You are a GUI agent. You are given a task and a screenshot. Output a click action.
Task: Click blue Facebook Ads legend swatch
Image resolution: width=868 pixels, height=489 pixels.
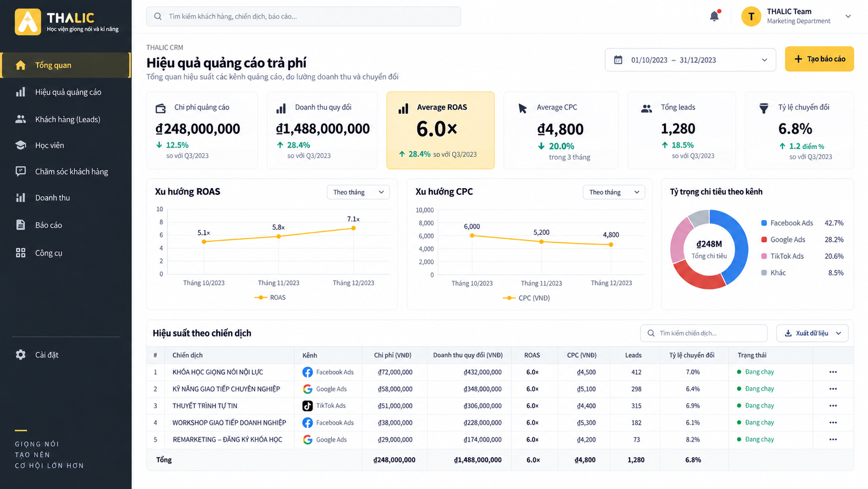pyautogui.click(x=764, y=223)
